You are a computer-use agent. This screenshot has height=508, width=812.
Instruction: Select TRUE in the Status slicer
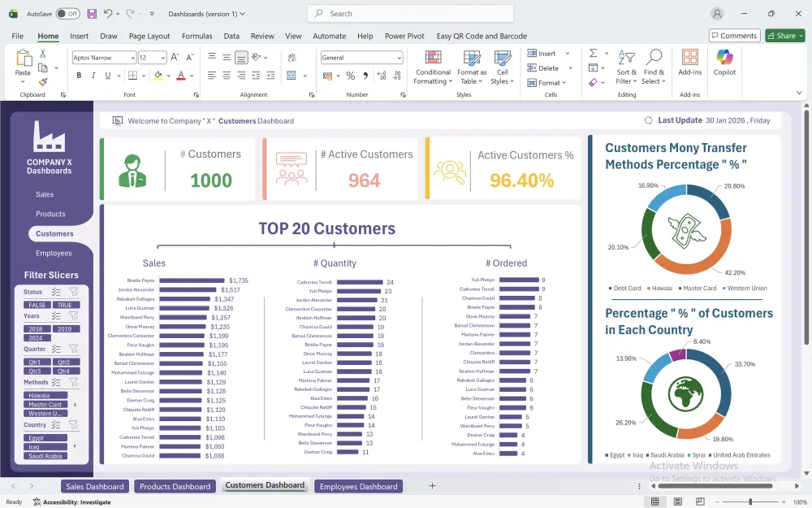coord(67,306)
